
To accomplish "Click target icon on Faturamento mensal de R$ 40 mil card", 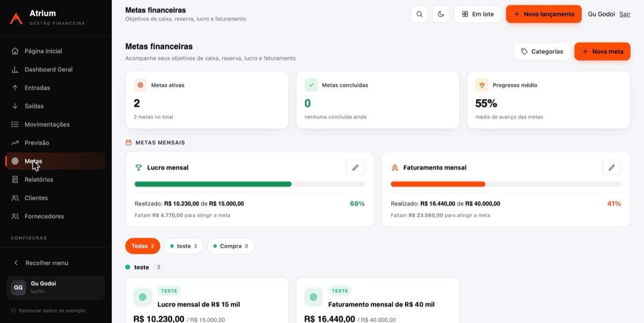I will [313, 297].
